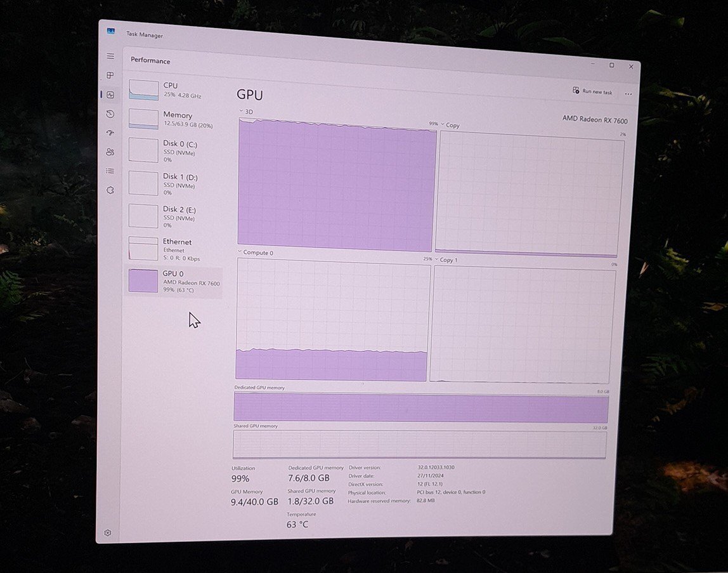The height and width of the screenshot is (573, 728).
Task: Close the Task Manager window
Action: click(631, 67)
